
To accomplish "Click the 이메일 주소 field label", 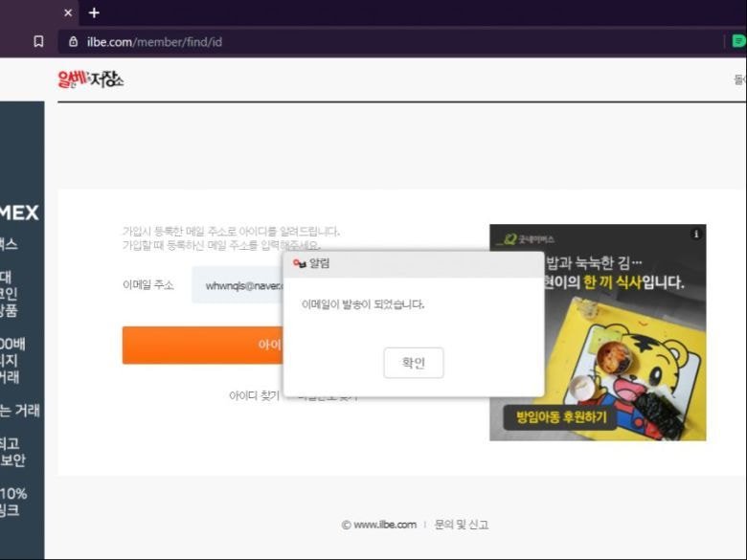I will click(148, 284).
